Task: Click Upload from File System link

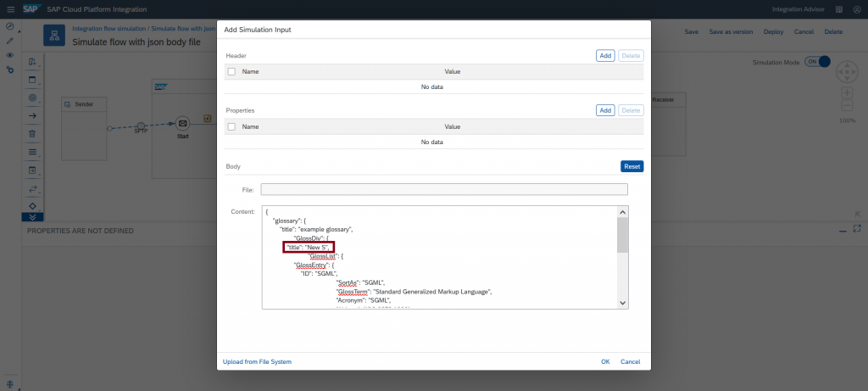Action: coord(257,361)
